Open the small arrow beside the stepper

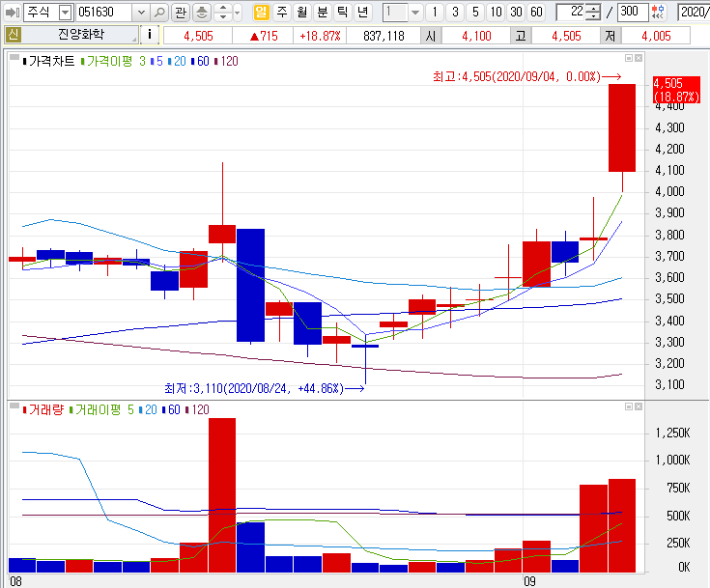click(x=238, y=13)
